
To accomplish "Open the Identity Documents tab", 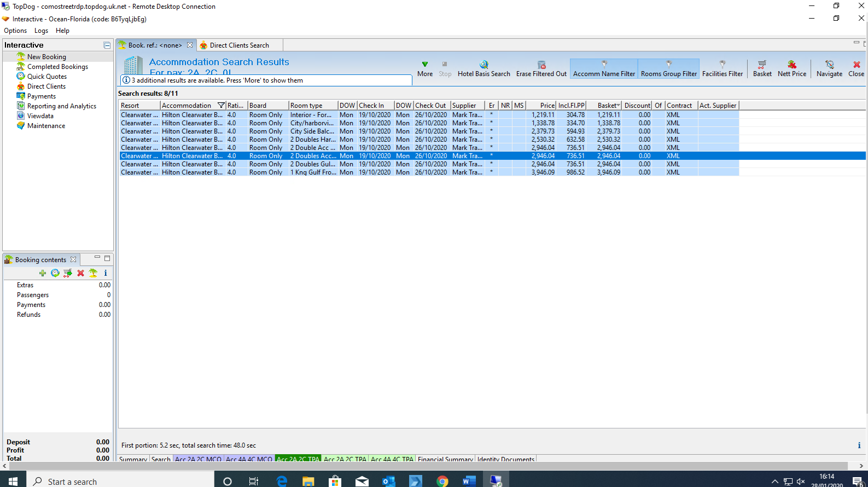I will pyautogui.click(x=505, y=459).
